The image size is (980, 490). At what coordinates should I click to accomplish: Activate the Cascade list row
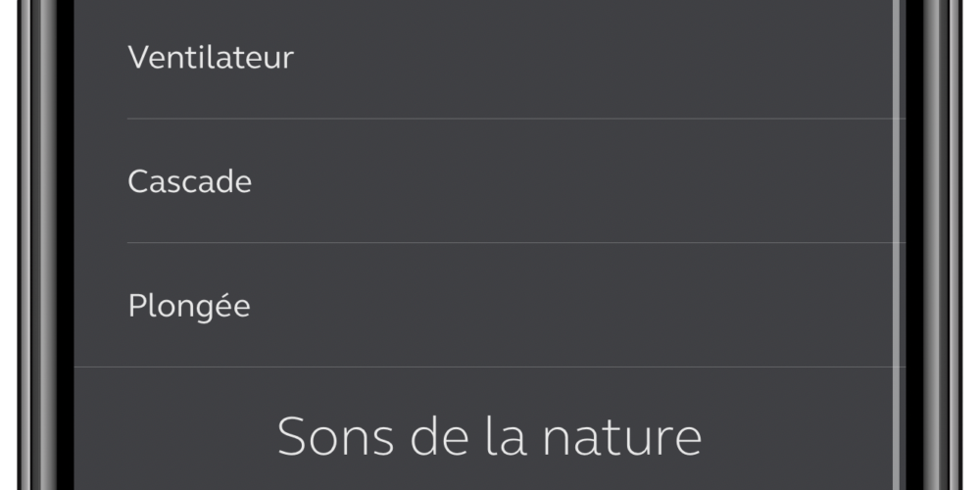(489, 180)
